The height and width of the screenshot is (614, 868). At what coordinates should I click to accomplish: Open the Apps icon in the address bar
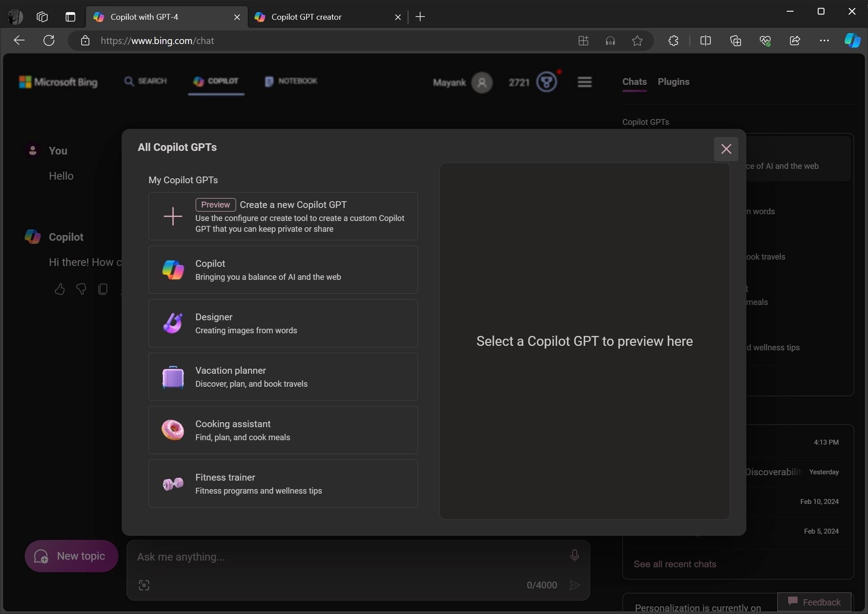583,41
